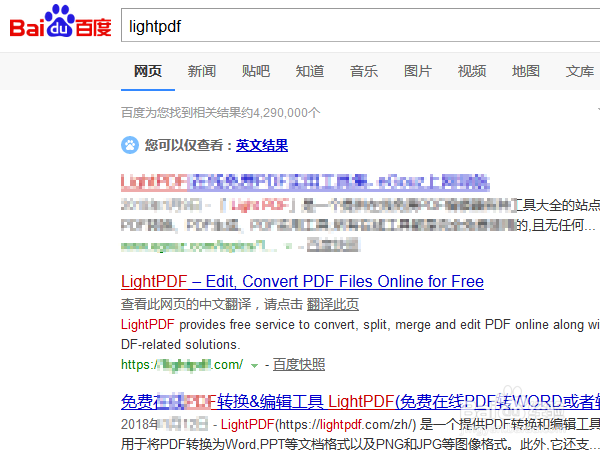Open 百度快照 of the first blurred result
Screen dimensions: 600x450
pos(333,245)
